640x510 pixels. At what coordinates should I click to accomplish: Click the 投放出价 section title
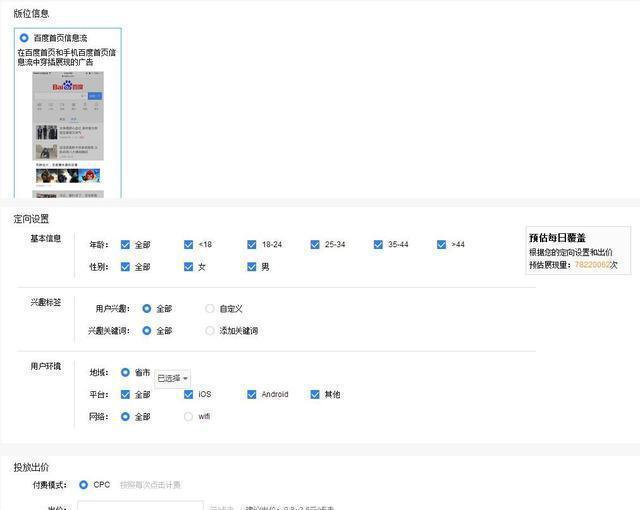click(31, 467)
